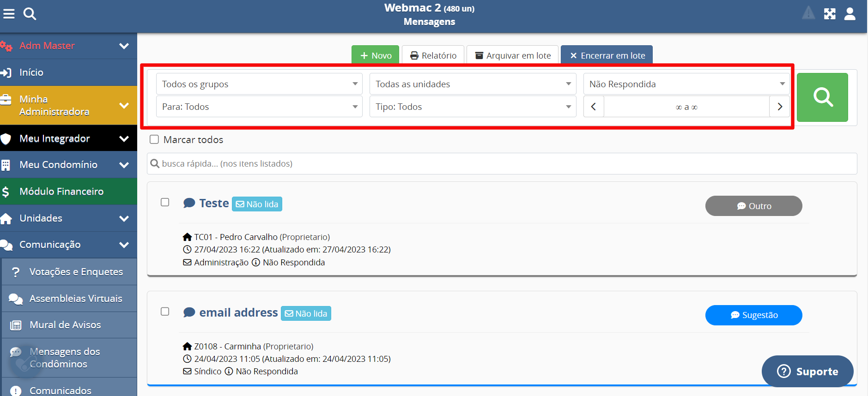Select Votações e Enquetes in sidebar
Image resolution: width=868 pixels, height=396 pixels.
(76, 272)
